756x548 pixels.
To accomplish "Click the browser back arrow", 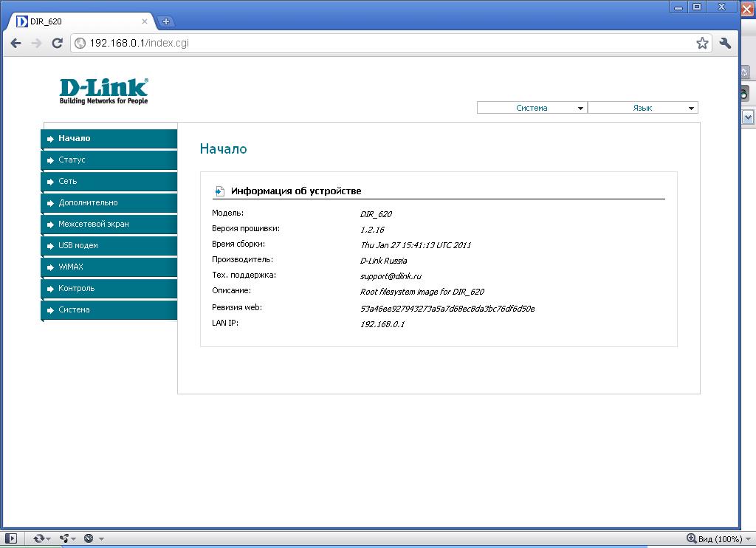I will click(x=16, y=44).
